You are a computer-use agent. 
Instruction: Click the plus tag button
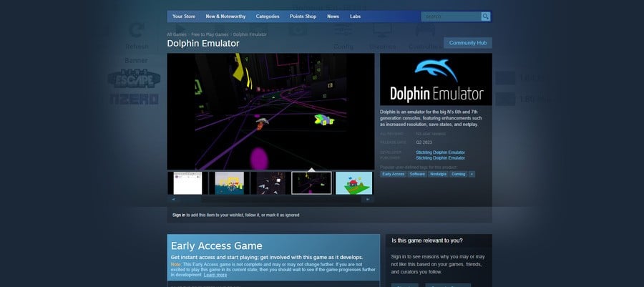[x=472, y=174]
